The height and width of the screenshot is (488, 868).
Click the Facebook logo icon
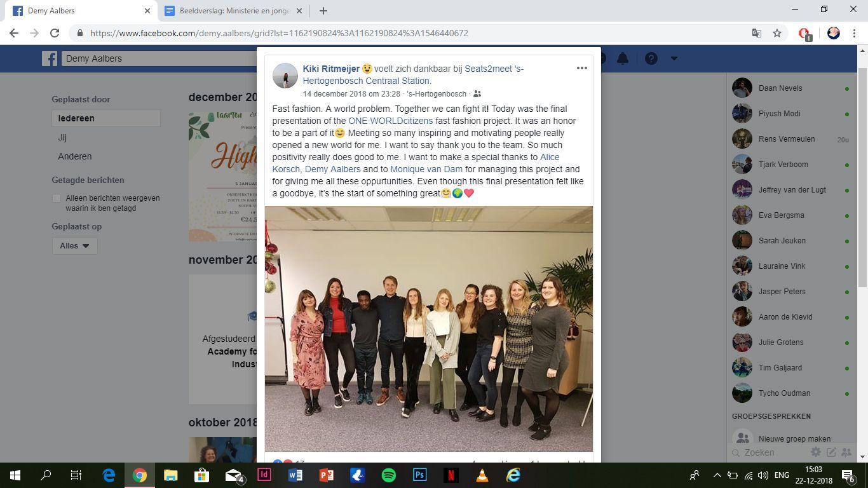50,58
